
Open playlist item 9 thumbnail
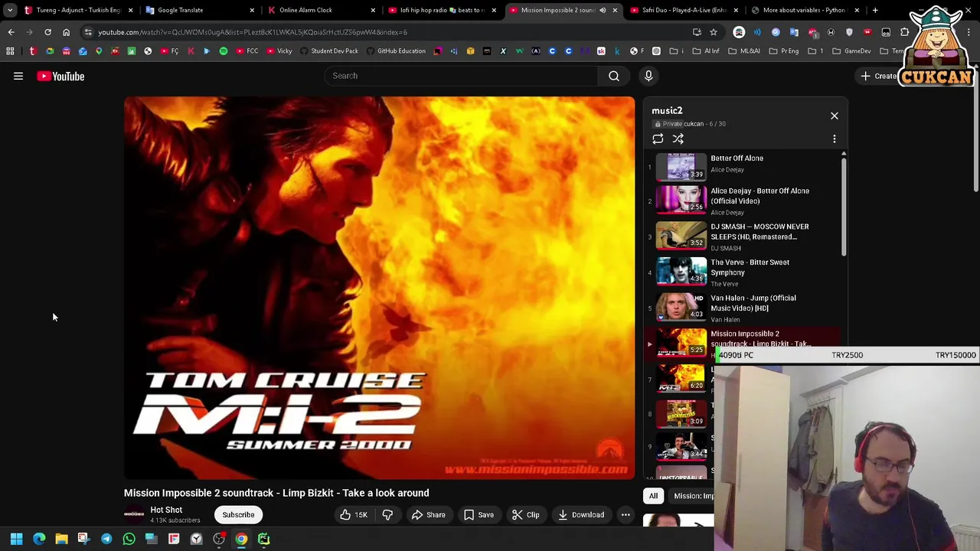pyautogui.click(x=681, y=447)
